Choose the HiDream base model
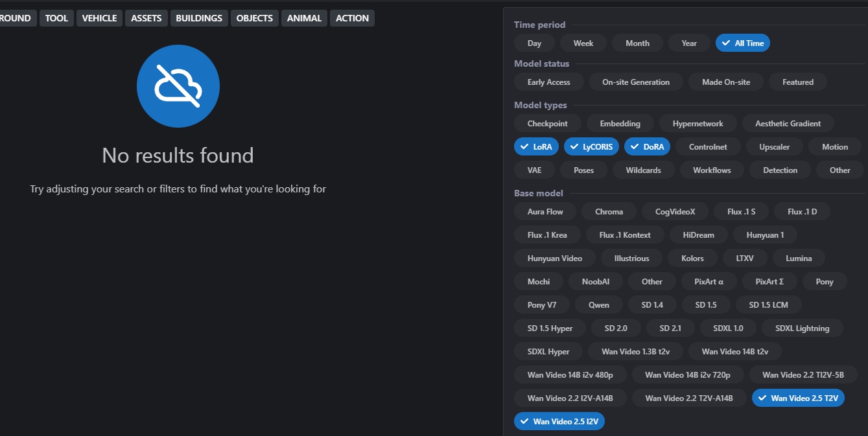The height and width of the screenshot is (436, 868). pos(699,235)
